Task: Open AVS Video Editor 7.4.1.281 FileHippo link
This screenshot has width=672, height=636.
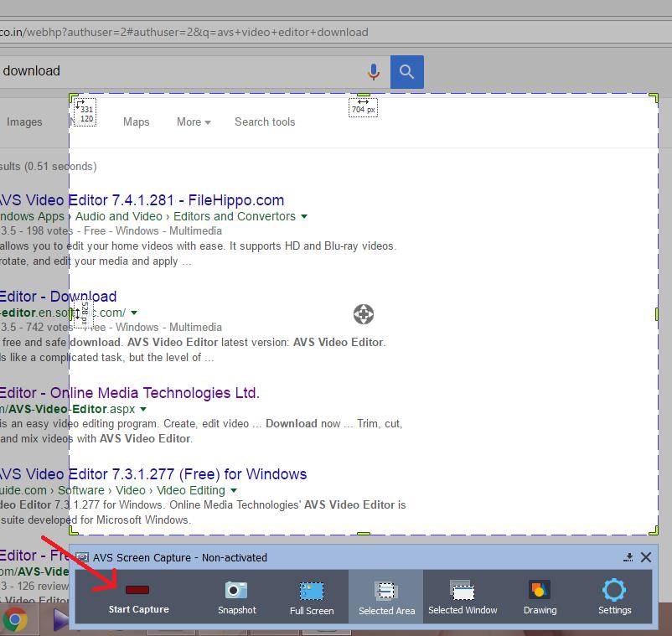Action: tap(142, 200)
